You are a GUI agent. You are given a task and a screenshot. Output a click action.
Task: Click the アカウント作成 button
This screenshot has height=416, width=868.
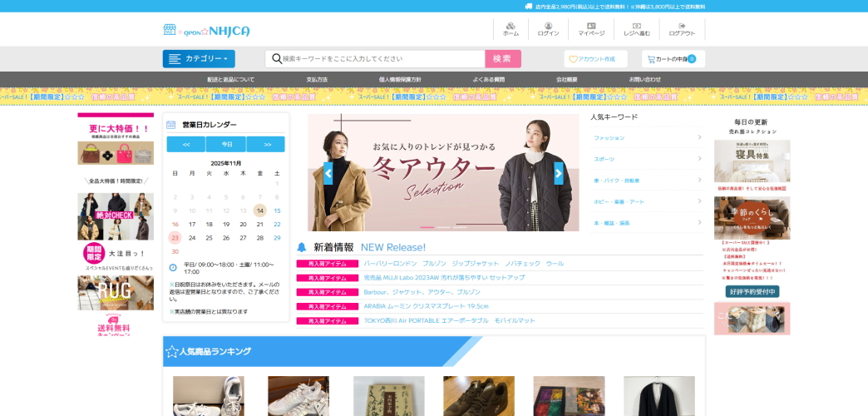pos(595,59)
